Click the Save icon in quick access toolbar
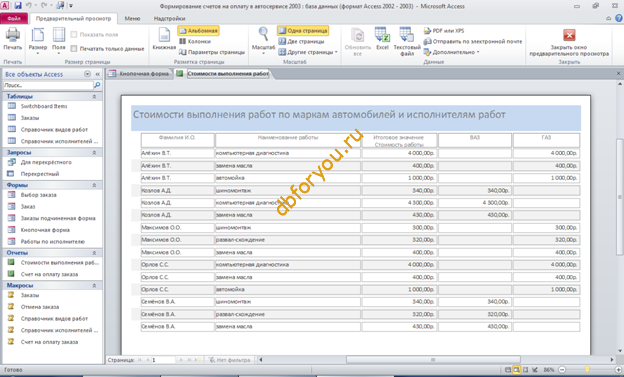Image resolution: width=624 pixels, height=377 pixels. pyautogui.click(x=18, y=6)
